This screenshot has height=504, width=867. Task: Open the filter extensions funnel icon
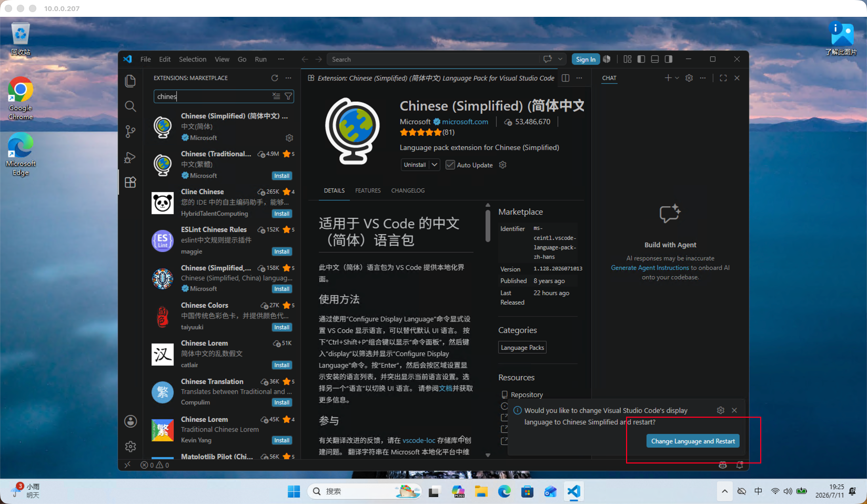(288, 96)
